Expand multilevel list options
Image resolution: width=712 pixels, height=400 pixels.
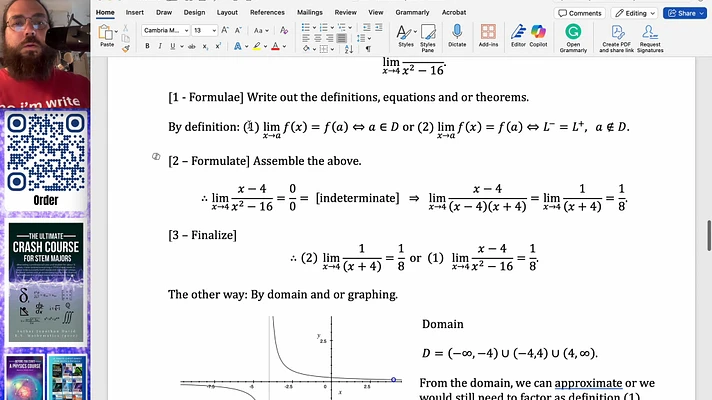coord(350,28)
